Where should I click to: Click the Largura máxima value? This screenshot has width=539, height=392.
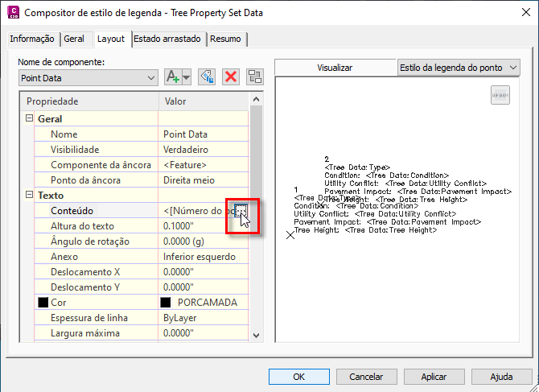pos(204,333)
